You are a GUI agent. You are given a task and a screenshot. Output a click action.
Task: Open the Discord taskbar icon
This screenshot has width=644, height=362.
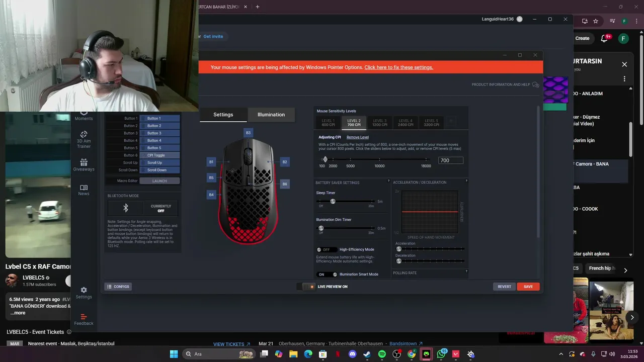click(x=352, y=354)
